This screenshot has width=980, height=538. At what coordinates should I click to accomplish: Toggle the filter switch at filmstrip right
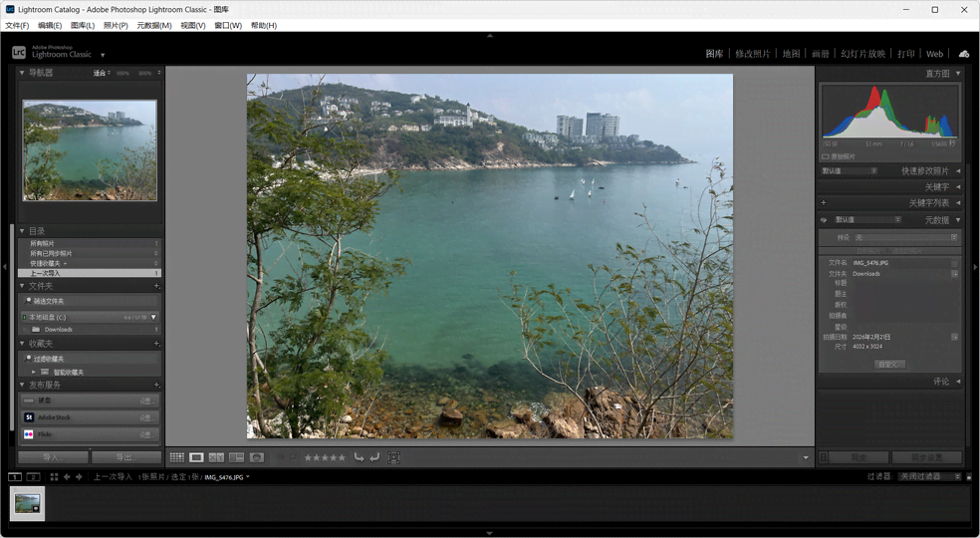[x=969, y=477]
